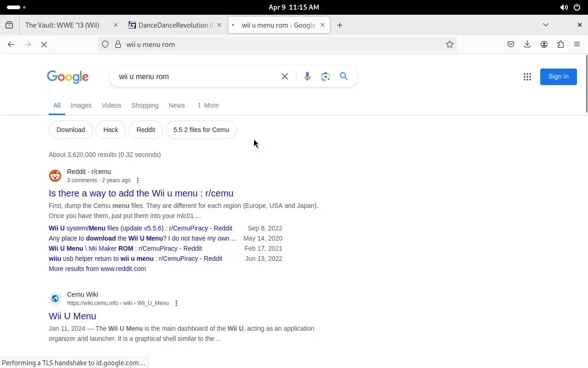Click the Sign in button
Viewport: 588px width, 368px height.
click(x=559, y=77)
